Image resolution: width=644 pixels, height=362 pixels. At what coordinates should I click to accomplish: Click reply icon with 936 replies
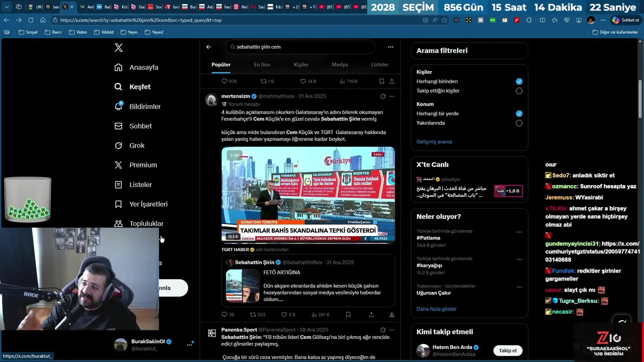225,81
